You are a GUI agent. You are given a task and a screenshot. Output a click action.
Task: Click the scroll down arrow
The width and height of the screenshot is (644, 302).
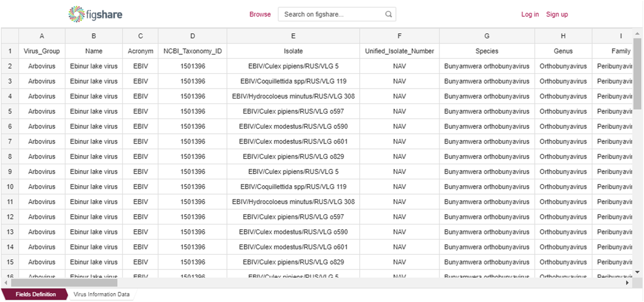[x=637, y=272]
